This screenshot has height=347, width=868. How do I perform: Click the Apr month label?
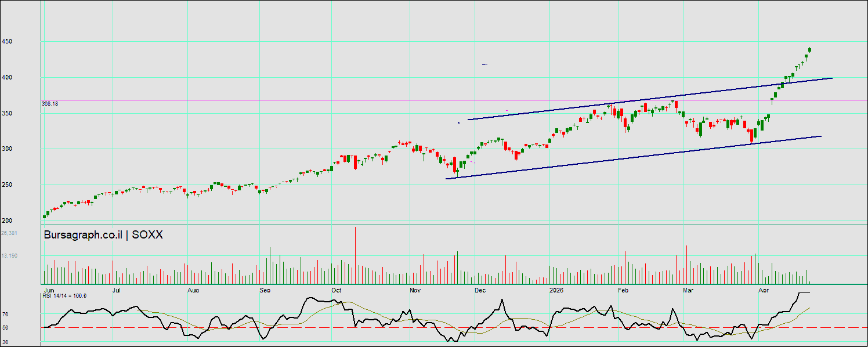point(764,290)
